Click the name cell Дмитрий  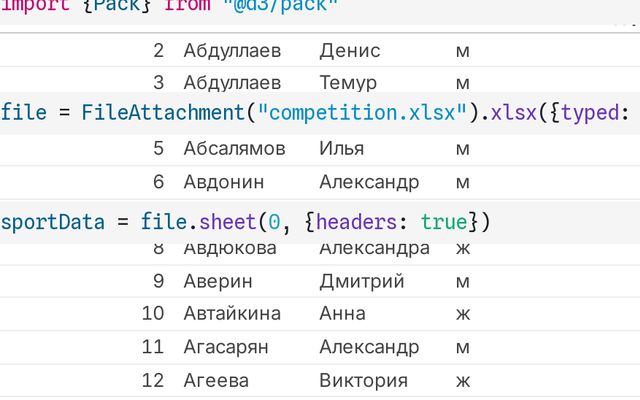click(361, 281)
